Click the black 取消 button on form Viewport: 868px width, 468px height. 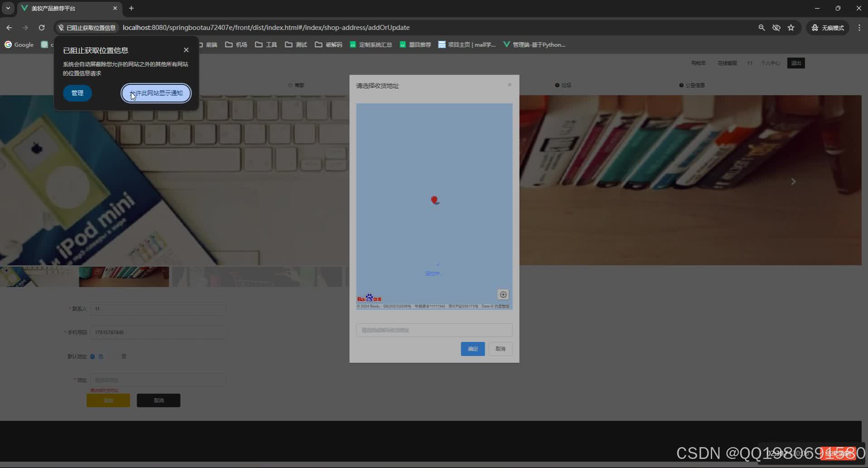[x=159, y=400]
